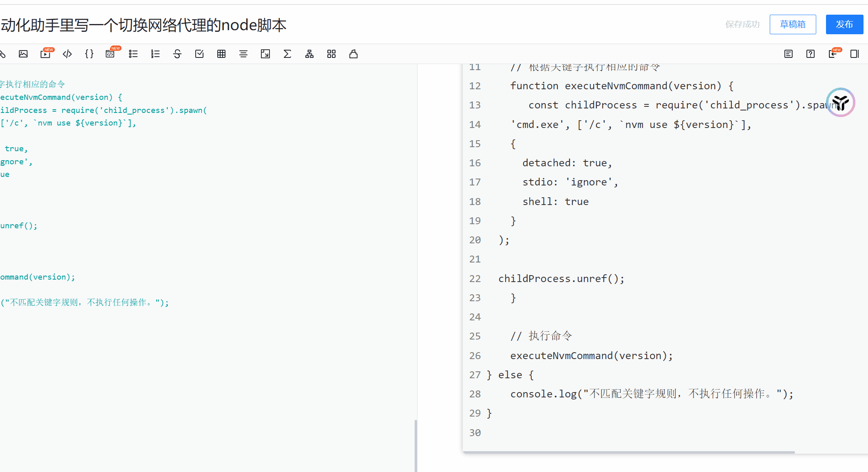Screen dimensions: 868x472
Task: Insert a task checkbox list
Action: (199, 54)
